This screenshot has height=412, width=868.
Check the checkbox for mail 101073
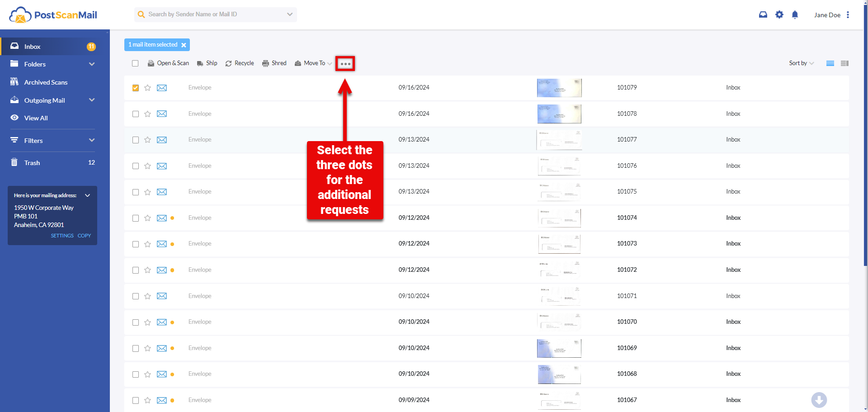coord(136,244)
